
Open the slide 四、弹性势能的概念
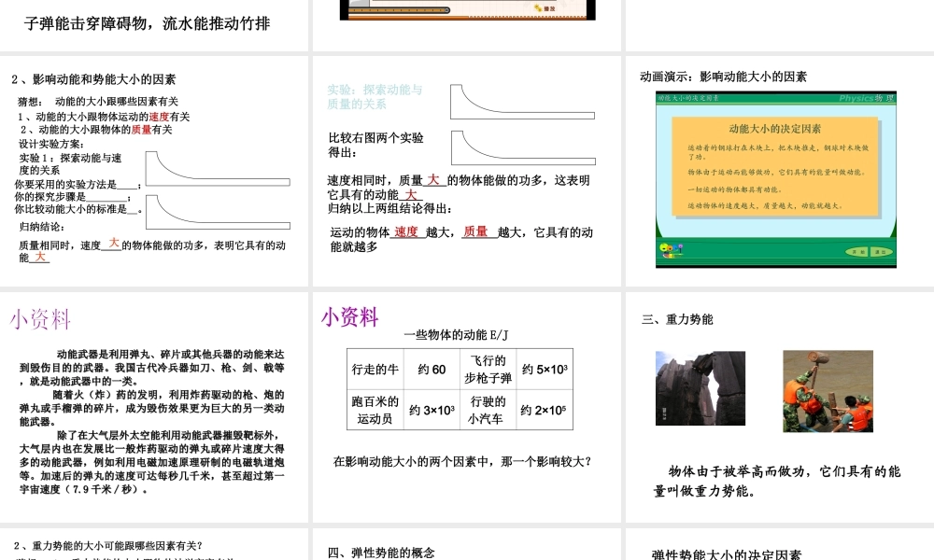click(467, 544)
